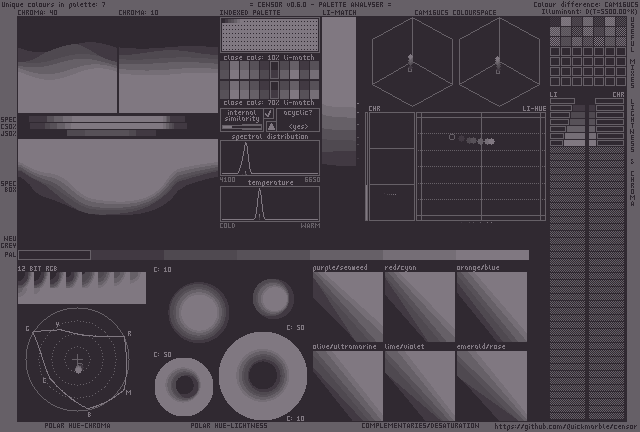Click the Indexed Palette dithered preview

point(270,36)
